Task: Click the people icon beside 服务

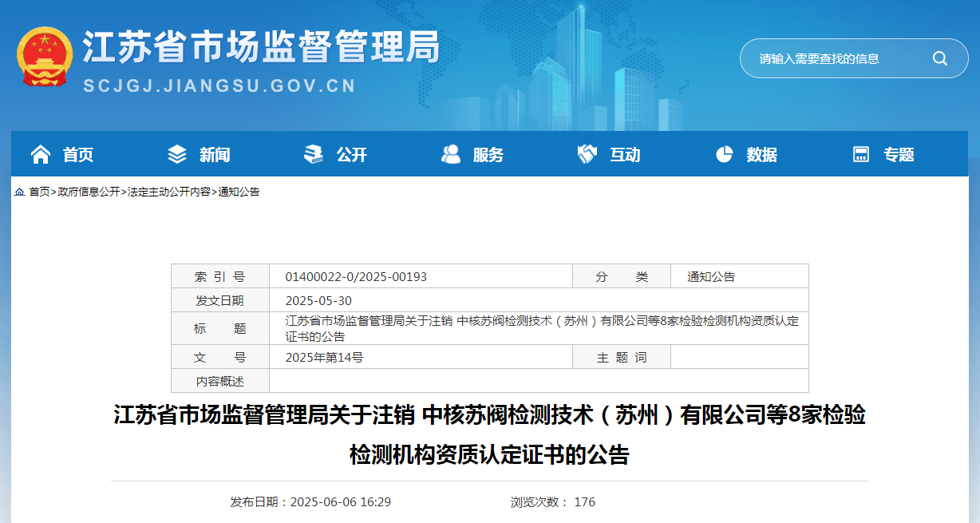Action: 451,154
